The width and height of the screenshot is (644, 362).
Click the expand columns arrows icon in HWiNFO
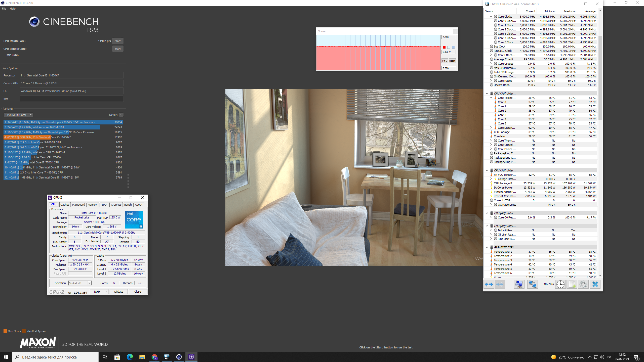(x=489, y=284)
